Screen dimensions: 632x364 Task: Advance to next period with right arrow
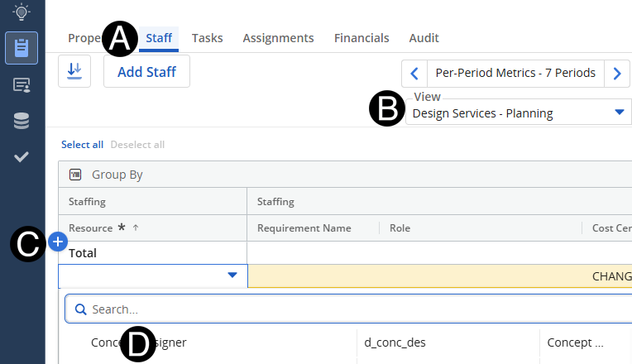[x=617, y=73]
